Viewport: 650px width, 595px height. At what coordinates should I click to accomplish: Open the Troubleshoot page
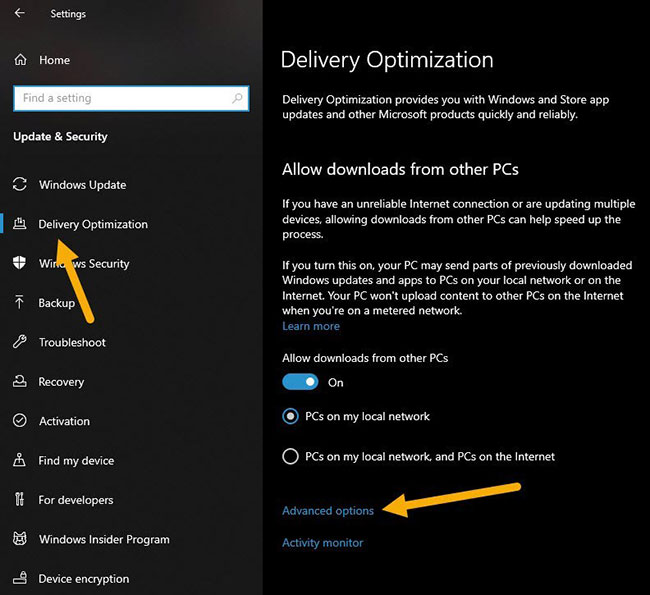coord(72,342)
